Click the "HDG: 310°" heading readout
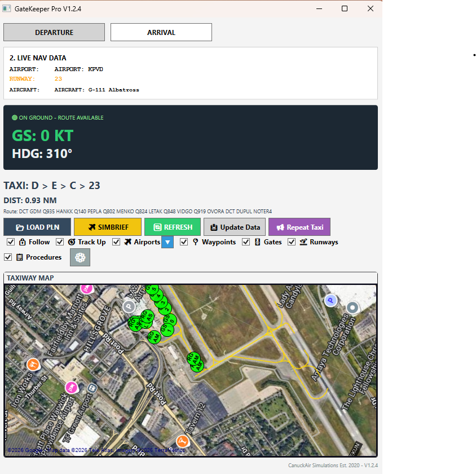Screen dimensions: 476x474 42,153
